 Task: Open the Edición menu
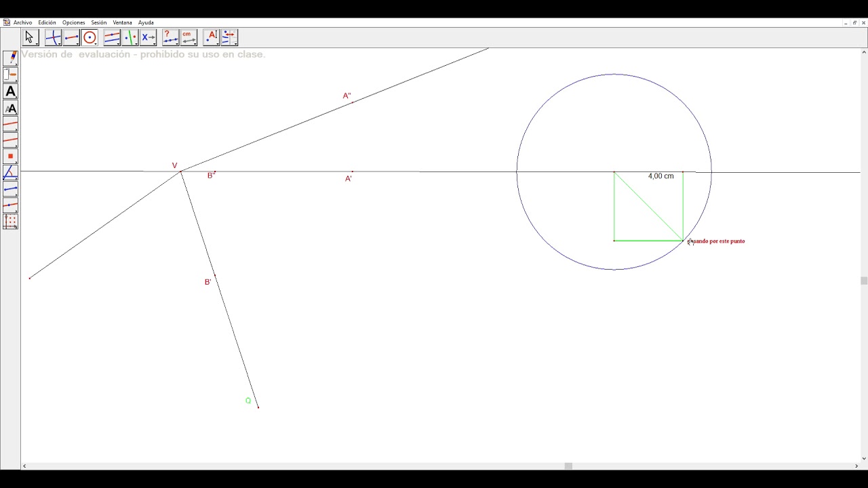[x=47, y=22]
